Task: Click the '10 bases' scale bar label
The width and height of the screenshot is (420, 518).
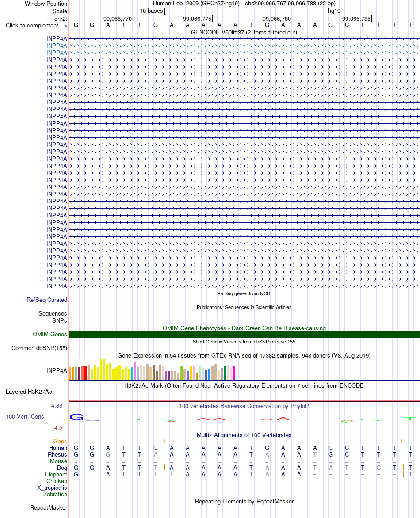Action: pyautogui.click(x=151, y=11)
